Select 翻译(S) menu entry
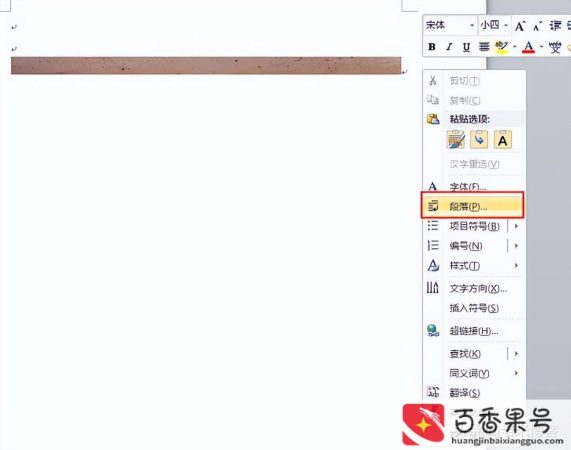This screenshot has width=571, height=450. coord(465,393)
